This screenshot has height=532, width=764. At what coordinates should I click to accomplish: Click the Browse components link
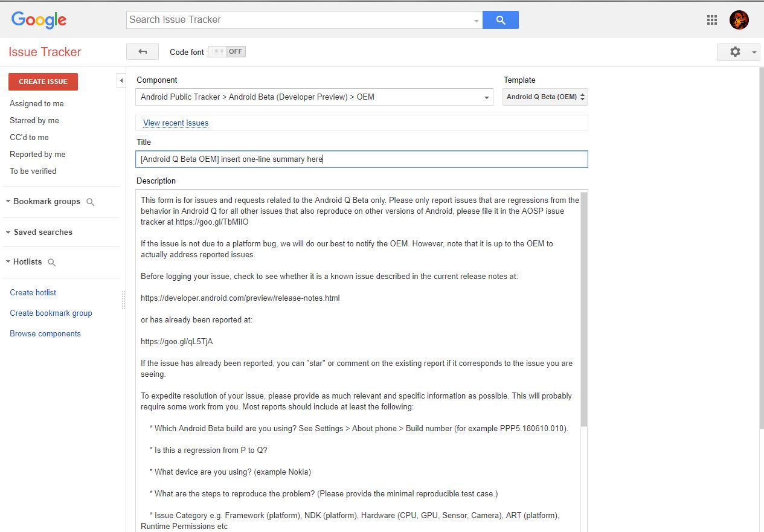point(45,334)
